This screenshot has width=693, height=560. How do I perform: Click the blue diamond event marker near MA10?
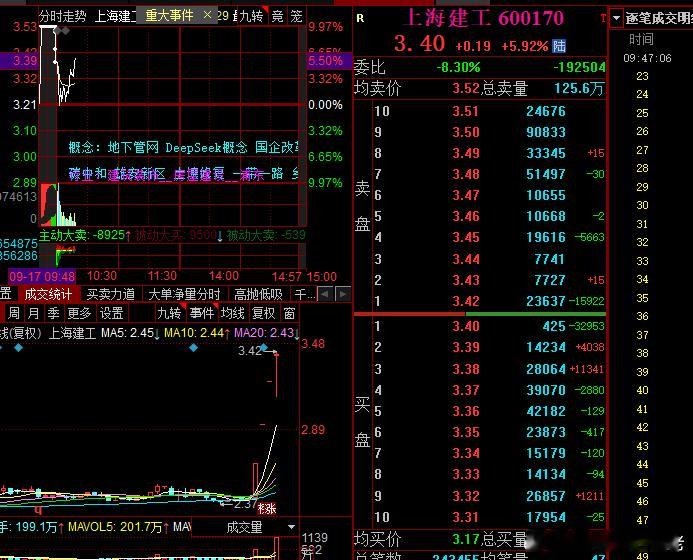tap(194, 348)
